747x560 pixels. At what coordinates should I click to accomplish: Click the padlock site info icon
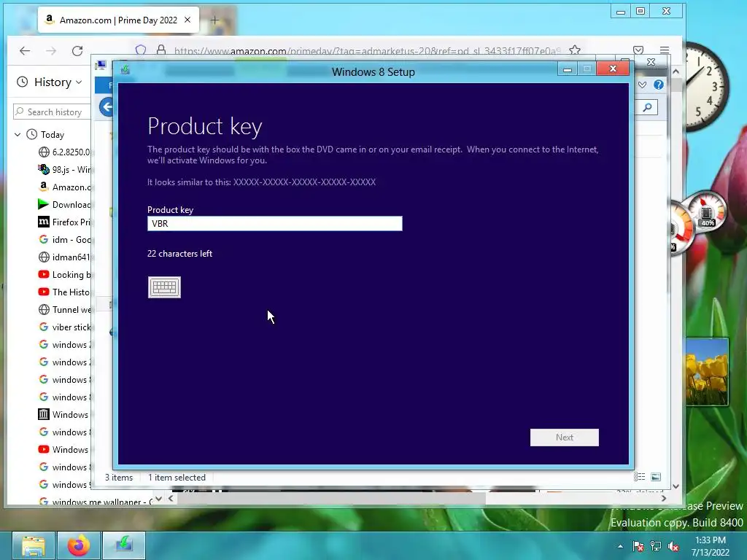161,50
